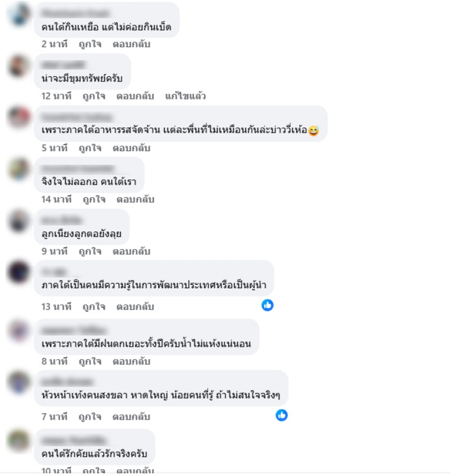450x476 pixels.
Task: Click the like reaction icon under the 13 นาที comment
Action: point(267,305)
